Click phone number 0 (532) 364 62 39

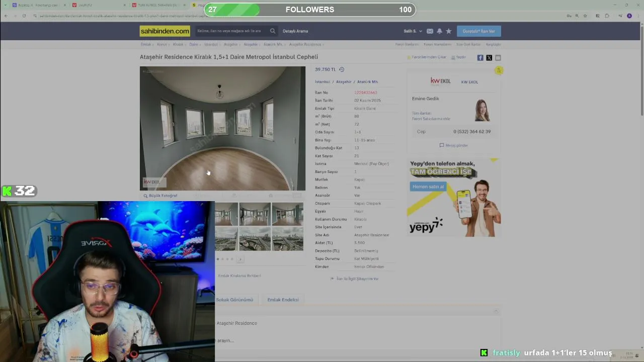[x=472, y=132]
